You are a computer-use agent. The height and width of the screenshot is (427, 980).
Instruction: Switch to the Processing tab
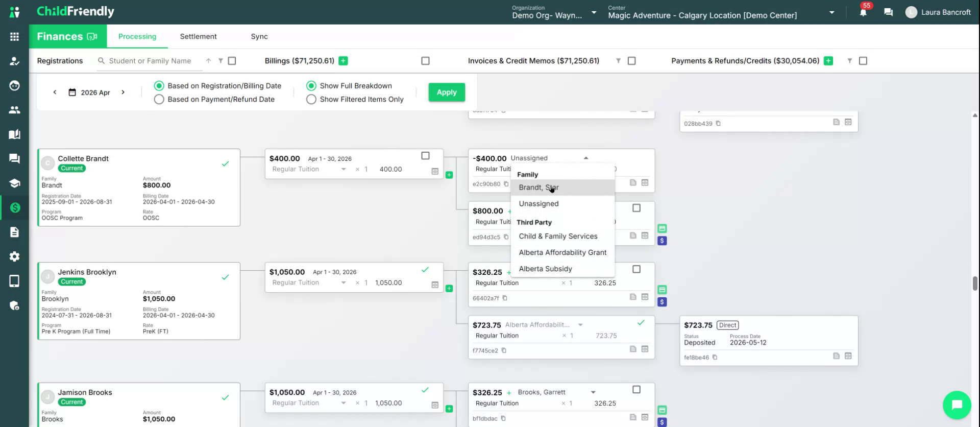(x=137, y=36)
